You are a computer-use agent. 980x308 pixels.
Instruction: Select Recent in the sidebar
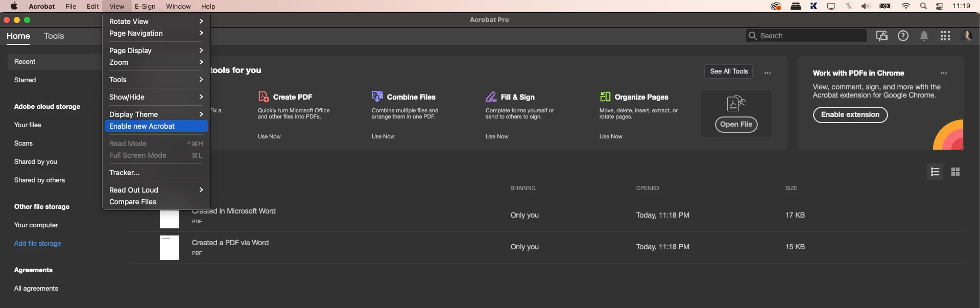tap(55, 62)
